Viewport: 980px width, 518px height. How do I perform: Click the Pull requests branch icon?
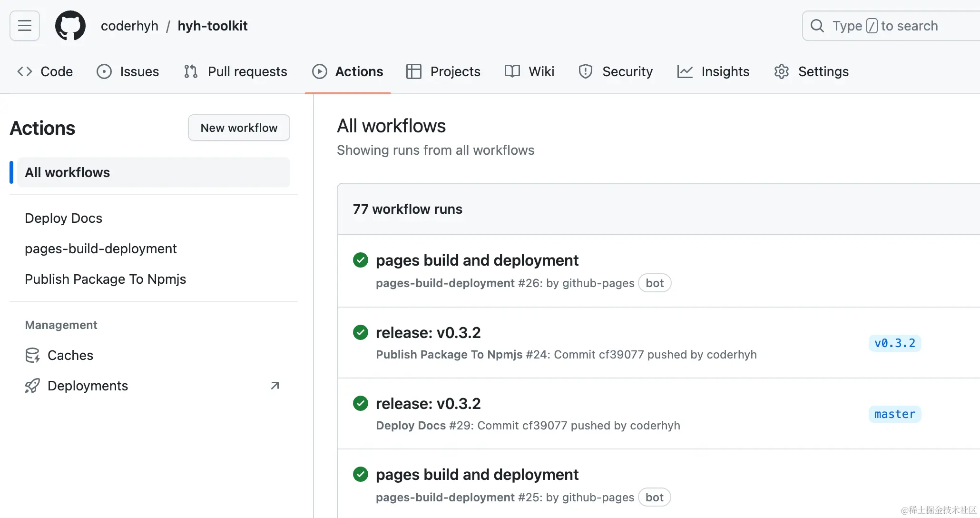[191, 71]
